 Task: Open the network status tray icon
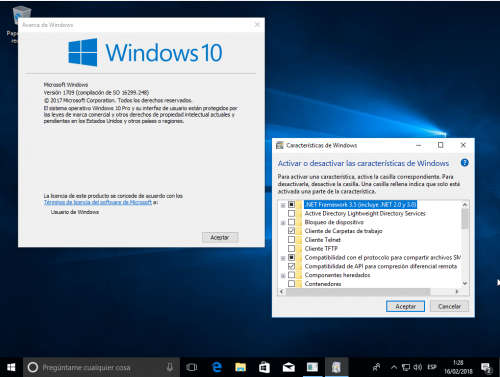click(x=406, y=367)
